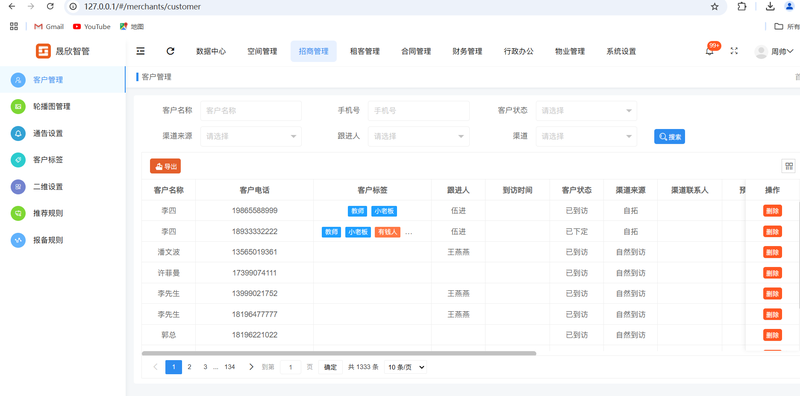Click the previous page arrow
800x396 pixels.
156,367
